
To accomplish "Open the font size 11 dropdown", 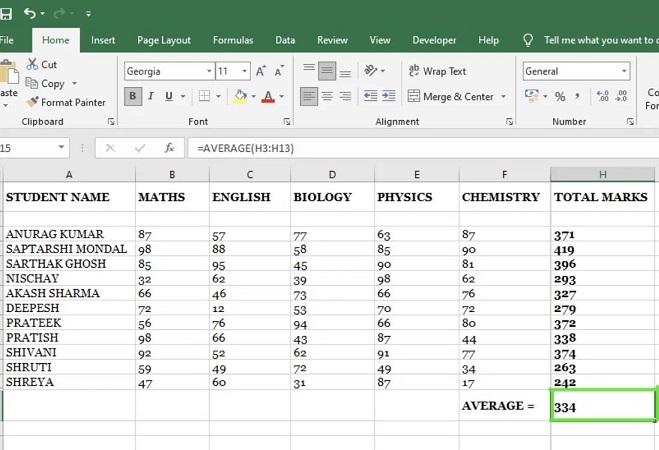I will [244, 71].
